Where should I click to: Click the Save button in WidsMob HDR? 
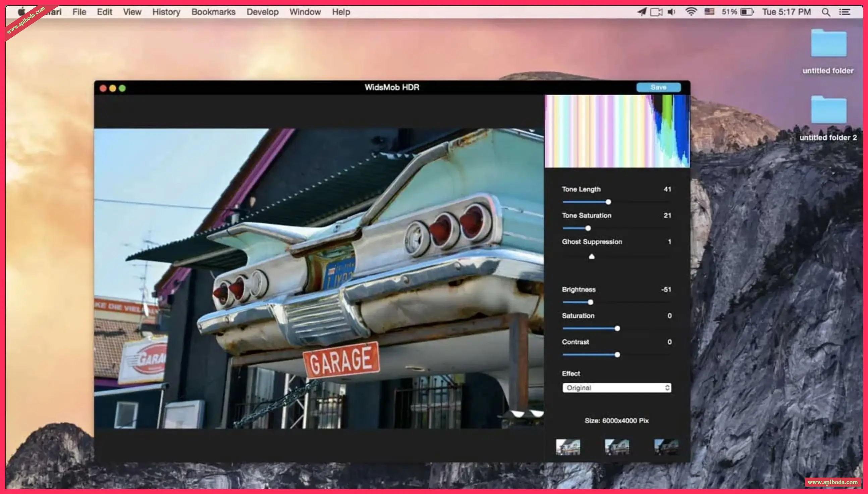658,88
